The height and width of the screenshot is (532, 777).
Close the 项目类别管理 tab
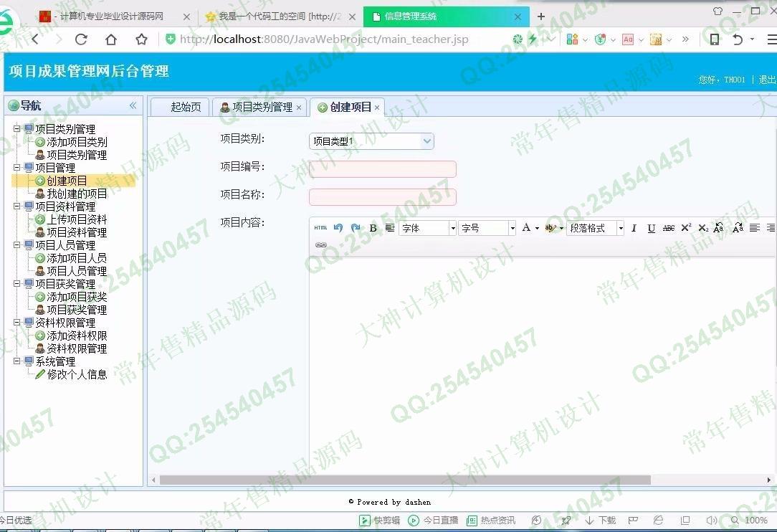point(299,108)
